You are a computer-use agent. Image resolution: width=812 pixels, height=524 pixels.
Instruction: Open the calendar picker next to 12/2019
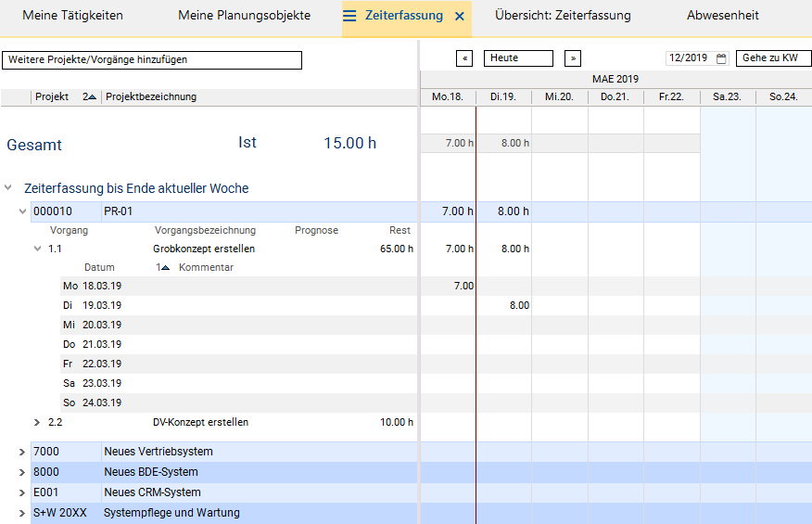721,58
